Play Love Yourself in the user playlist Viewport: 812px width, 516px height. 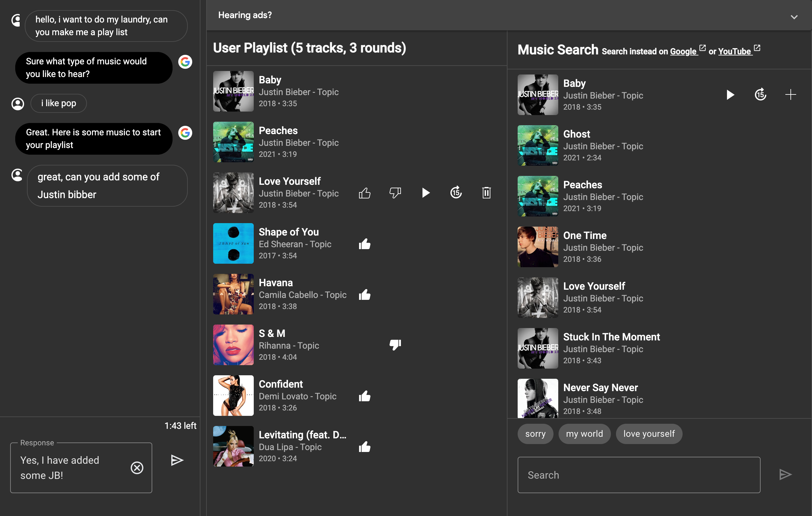tap(426, 193)
